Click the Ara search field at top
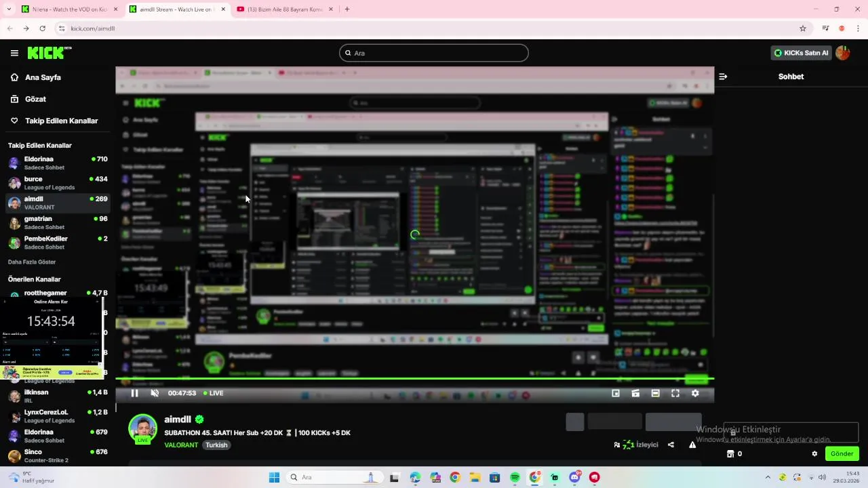Viewport: 868px width, 488px height. [434, 53]
